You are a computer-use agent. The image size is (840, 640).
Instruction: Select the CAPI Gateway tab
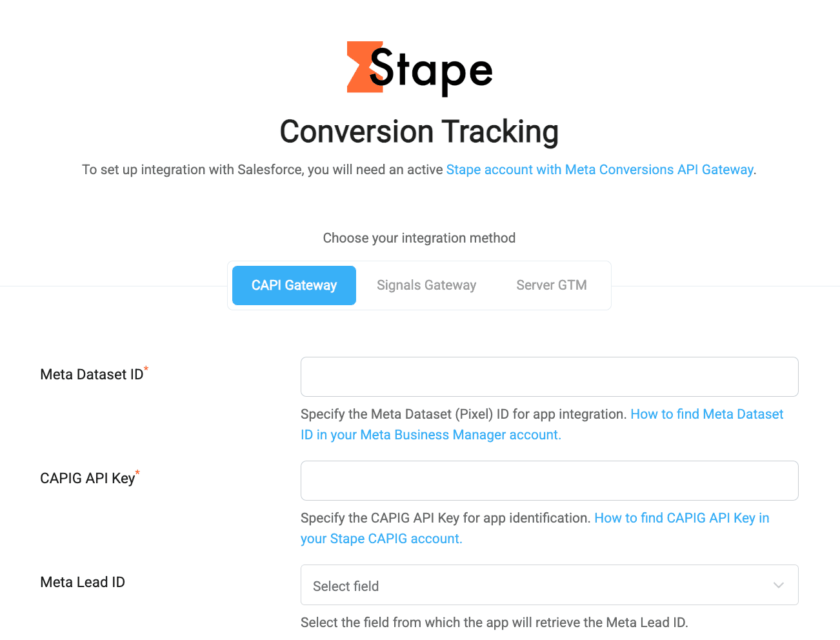[294, 285]
